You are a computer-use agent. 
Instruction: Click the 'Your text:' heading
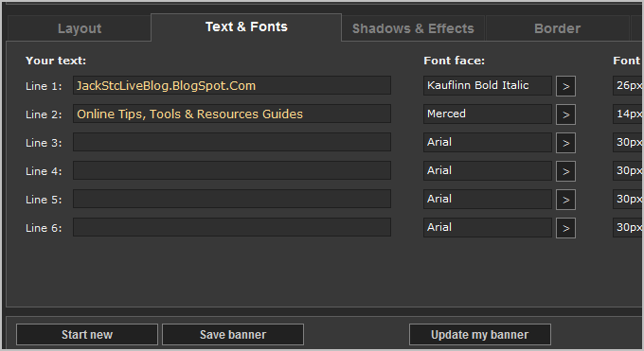tap(56, 61)
